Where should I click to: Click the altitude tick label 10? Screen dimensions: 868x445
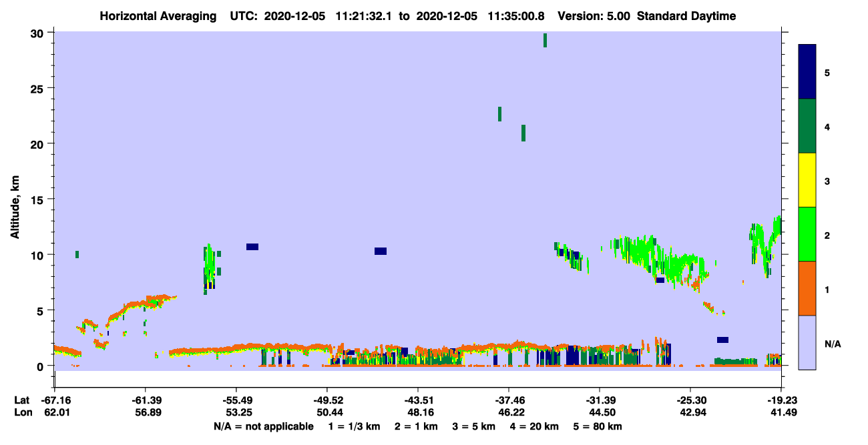click(39, 255)
